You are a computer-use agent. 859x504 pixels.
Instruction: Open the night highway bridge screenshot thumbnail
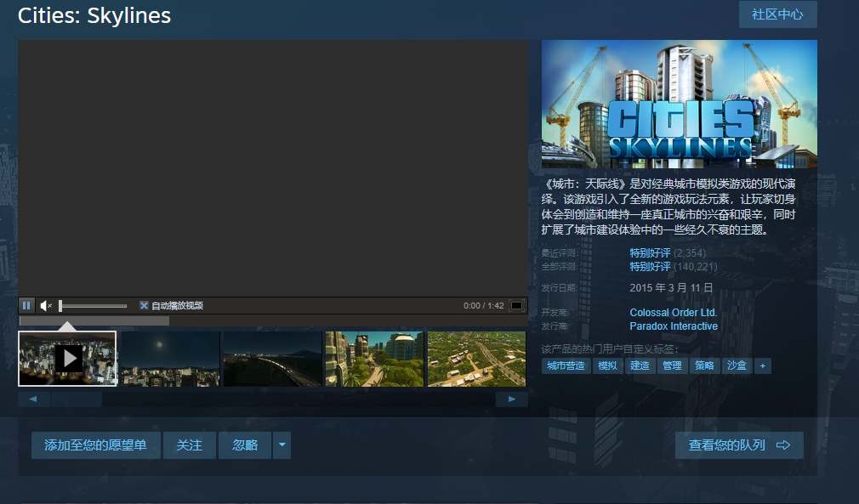pyautogui.click(x=272, y=359)
